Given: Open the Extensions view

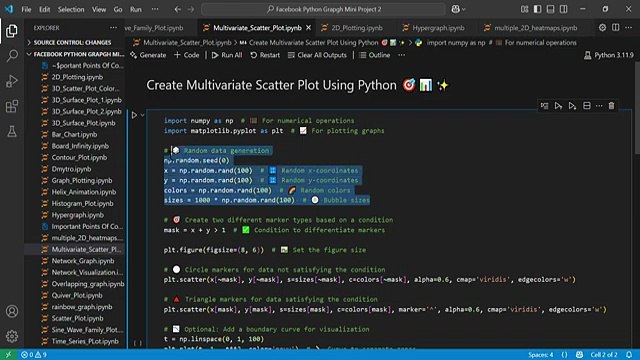Looking at the screenshot, I should click(12, 107).
